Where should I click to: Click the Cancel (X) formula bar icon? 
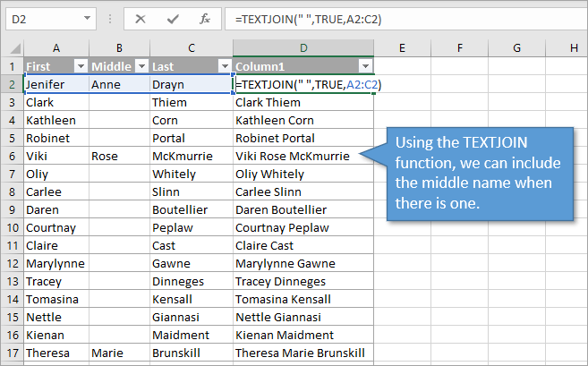tap(141, 19)
